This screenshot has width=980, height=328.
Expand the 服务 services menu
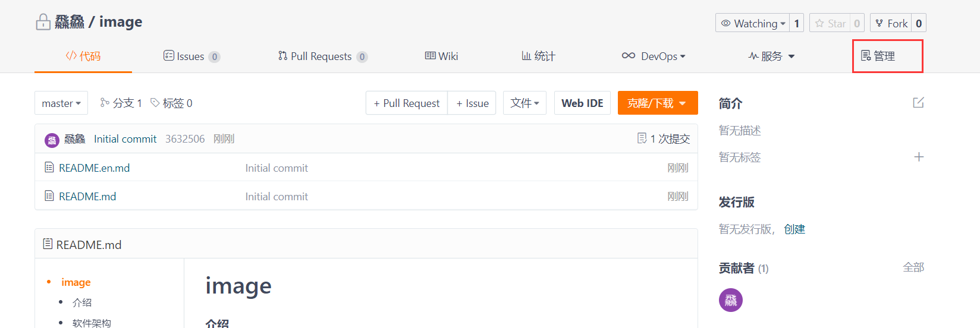[x=771, y=56]
